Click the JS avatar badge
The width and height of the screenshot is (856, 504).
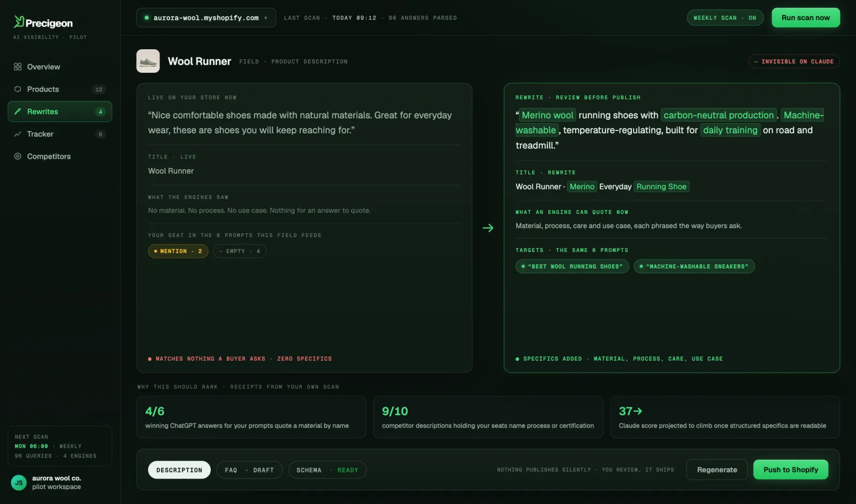(x=19, y=483)
